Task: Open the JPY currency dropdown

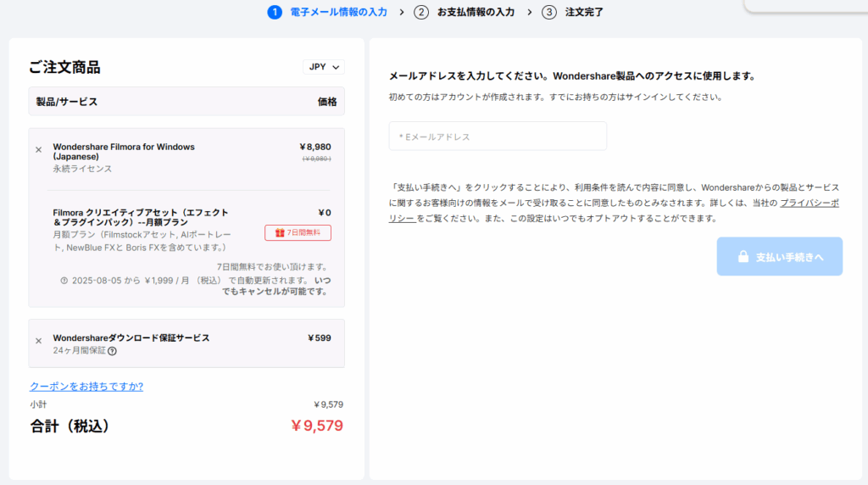Action: coord(324,67)
